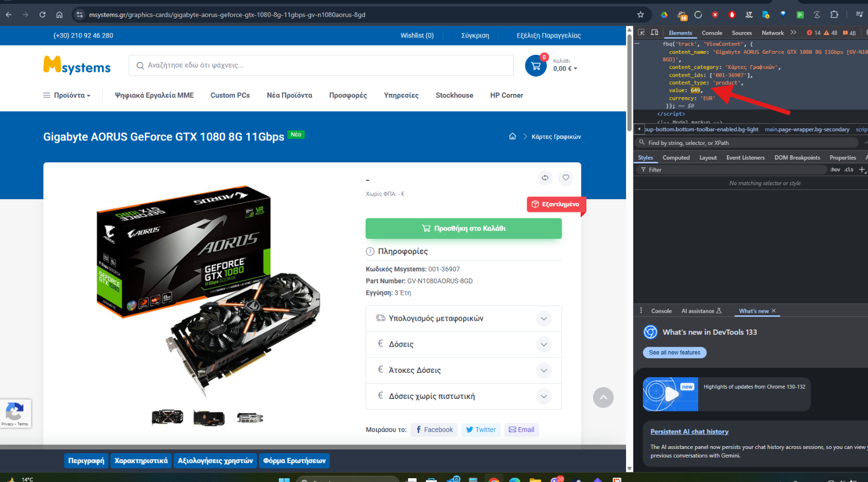The image size is (868, 482).
Task: Open the Stockhouse menu item
Action: click(x=454, y=95)
